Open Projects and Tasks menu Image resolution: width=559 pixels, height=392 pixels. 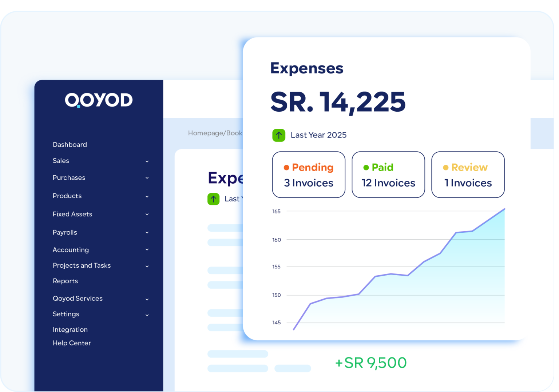coord(82,265)
